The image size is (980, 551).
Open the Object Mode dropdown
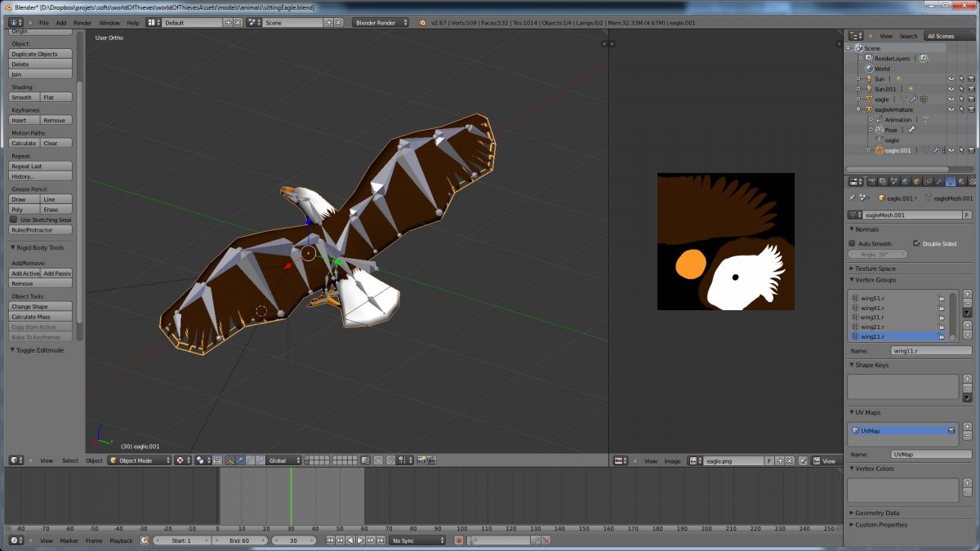[140, 460]
